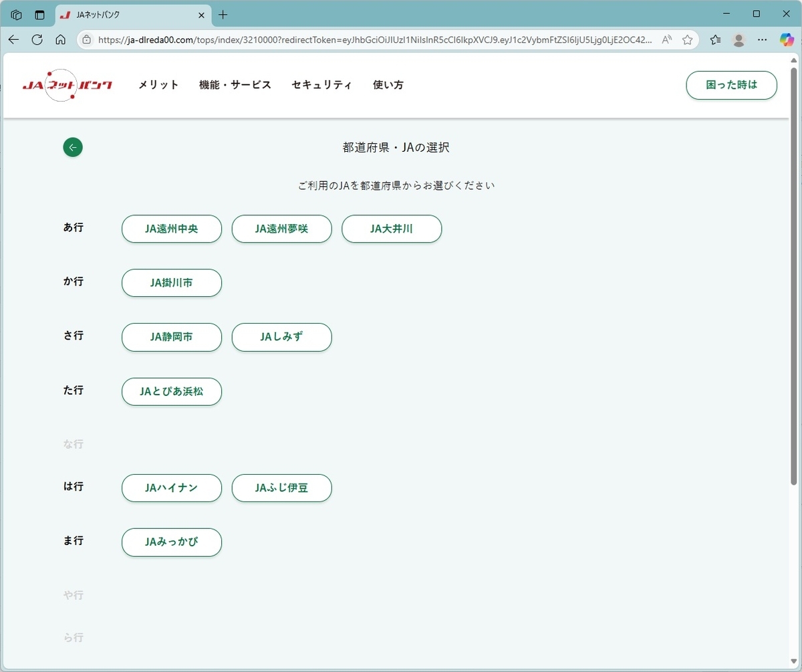Select JA静岡市
802x672 pixels.
[172, 337]
